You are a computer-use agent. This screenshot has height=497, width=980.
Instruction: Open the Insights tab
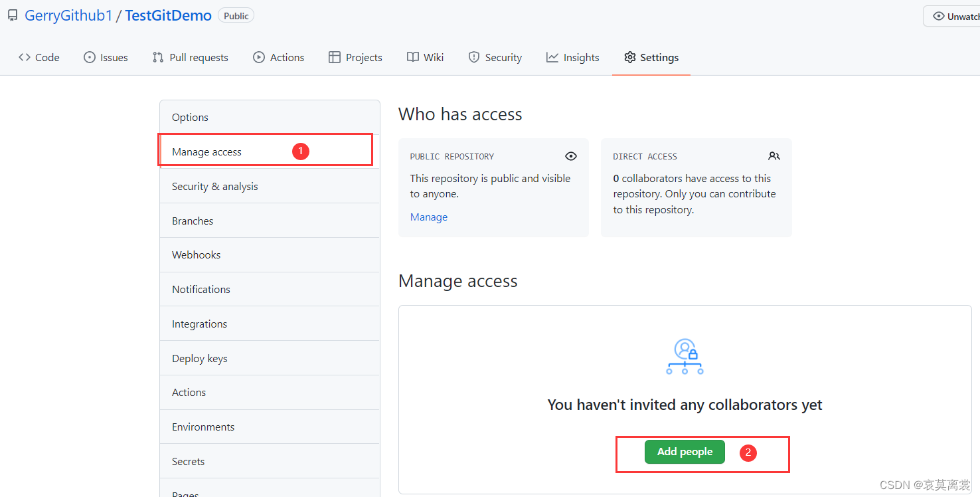(572, 58)
